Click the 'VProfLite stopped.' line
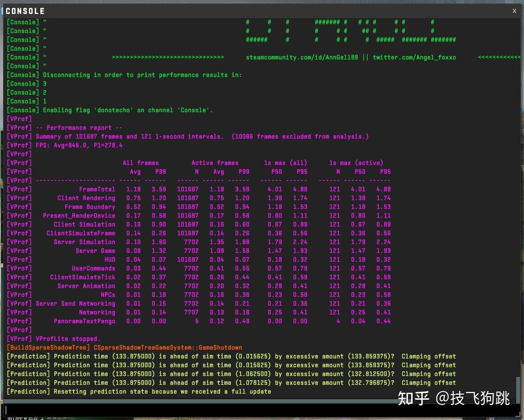The width and height of the screenshot is (524, 420). tap(53, 339)
